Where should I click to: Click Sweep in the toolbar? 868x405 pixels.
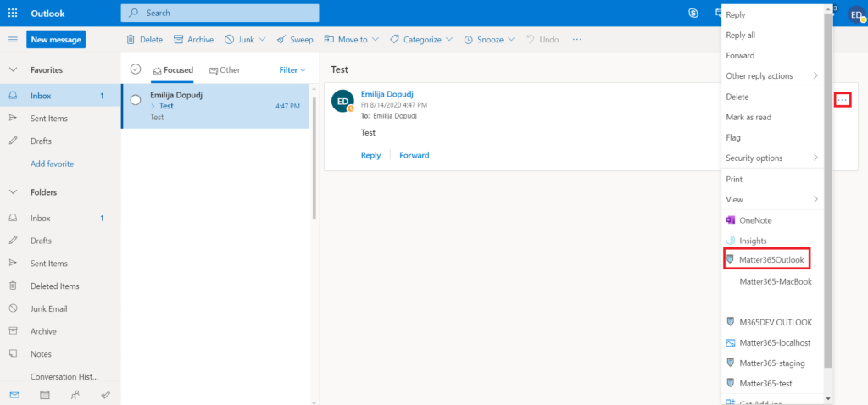295,39
